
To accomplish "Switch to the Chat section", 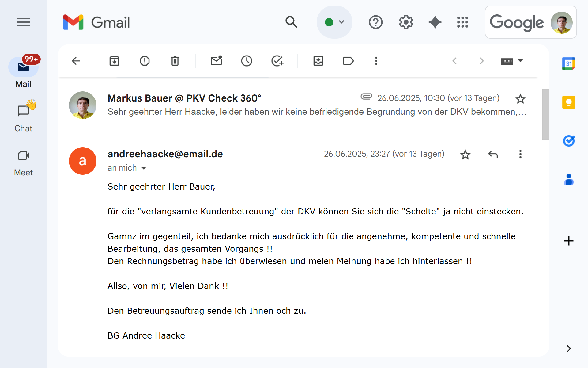I will (x=23, y=116).
